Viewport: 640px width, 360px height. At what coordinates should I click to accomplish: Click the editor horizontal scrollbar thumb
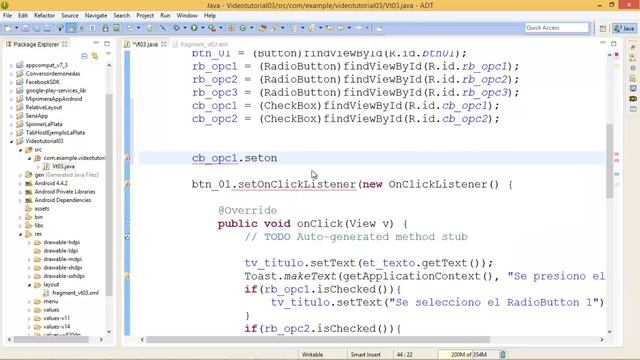[x=318, y=339]
